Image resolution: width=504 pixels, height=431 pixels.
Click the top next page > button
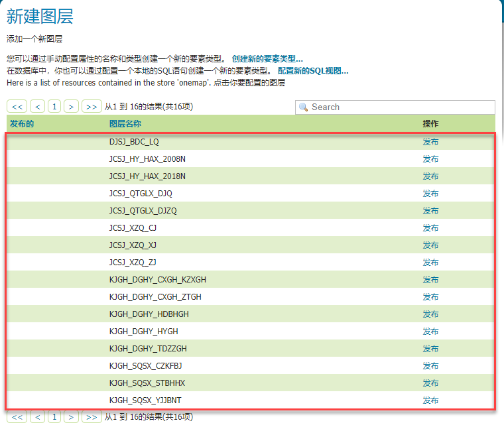tap(72, 106)
